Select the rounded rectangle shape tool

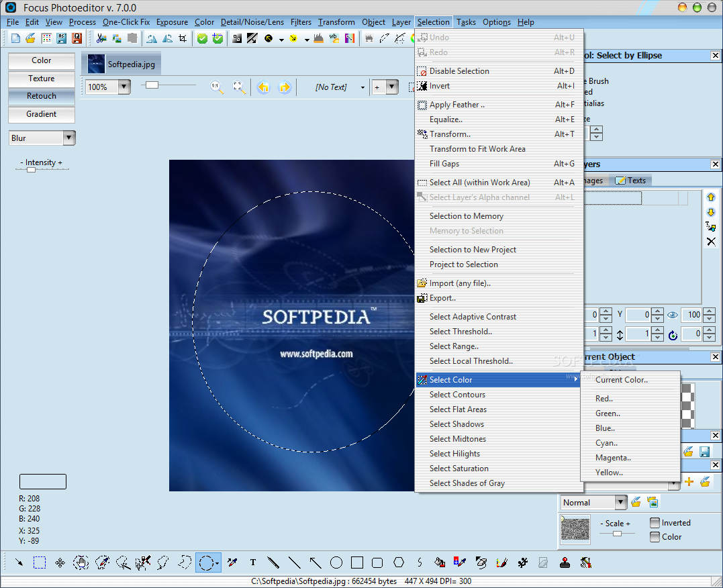(377, 562)
